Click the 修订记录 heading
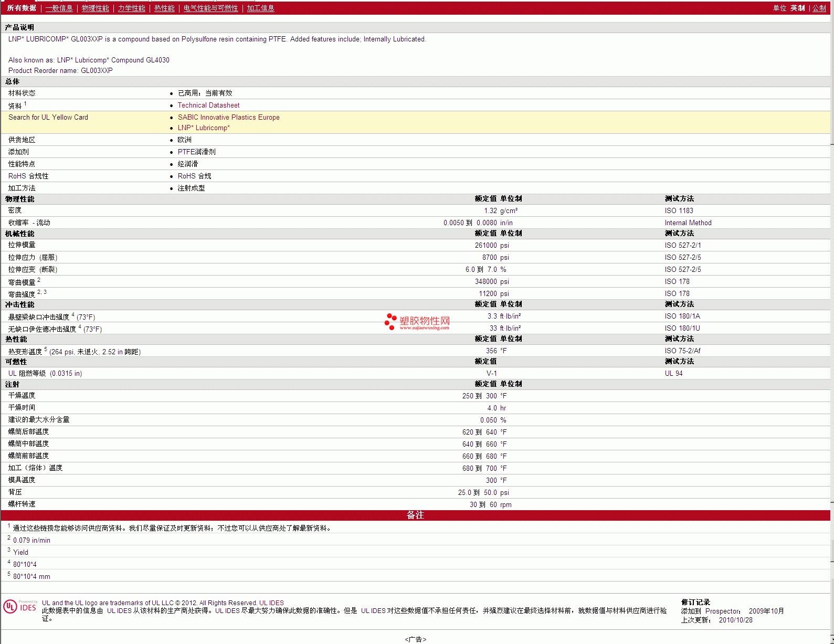Image resolution: width=834 pixels, height=644 pixels. [695, 603]
